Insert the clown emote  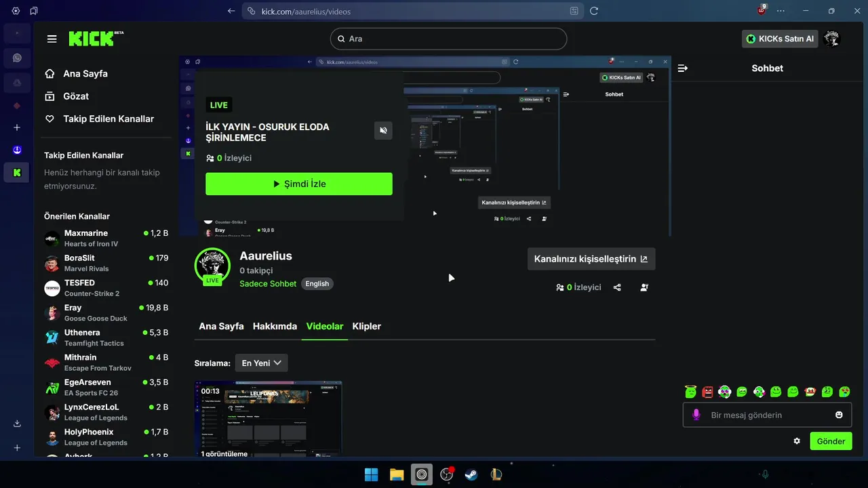click(810, 392)
